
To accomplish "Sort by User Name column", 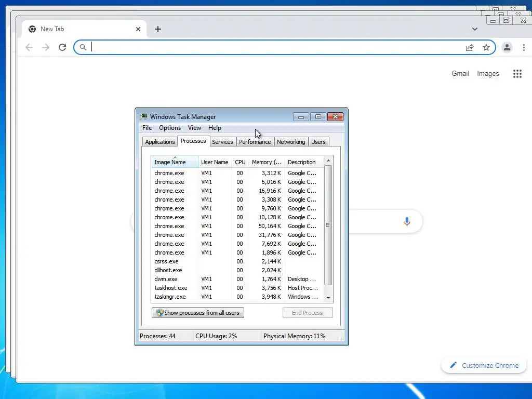I will (x=215, y=162).
